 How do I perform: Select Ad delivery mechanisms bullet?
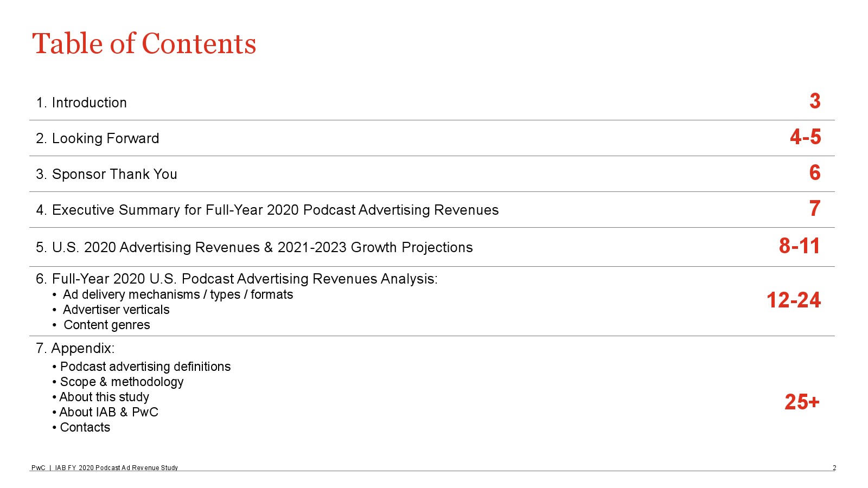(x=177, y=294)
